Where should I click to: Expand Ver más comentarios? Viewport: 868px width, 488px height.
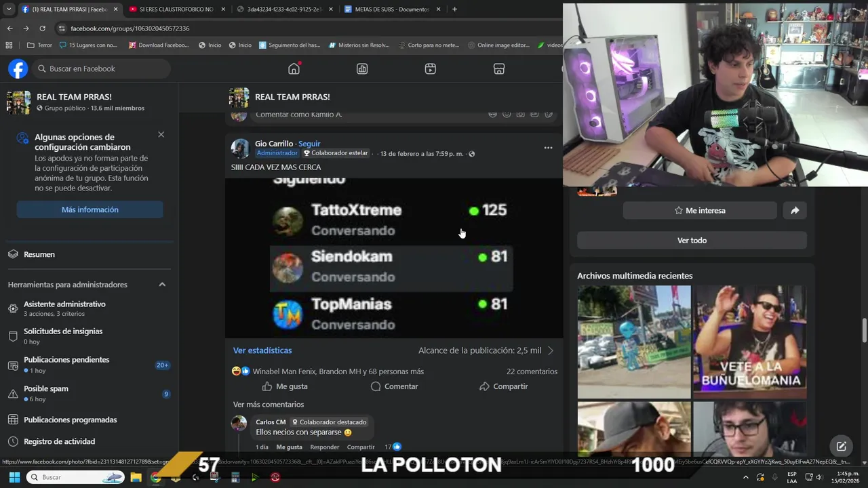click(269, 405)
